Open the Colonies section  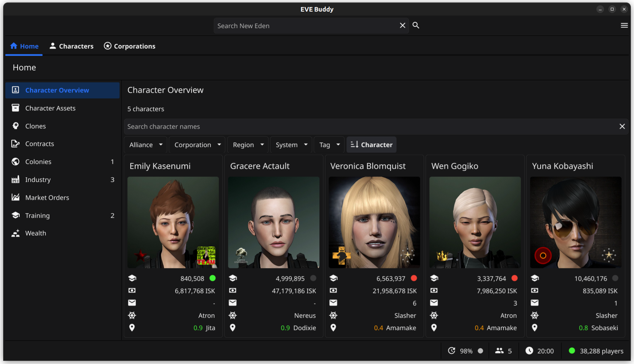(x=38, y=162)
